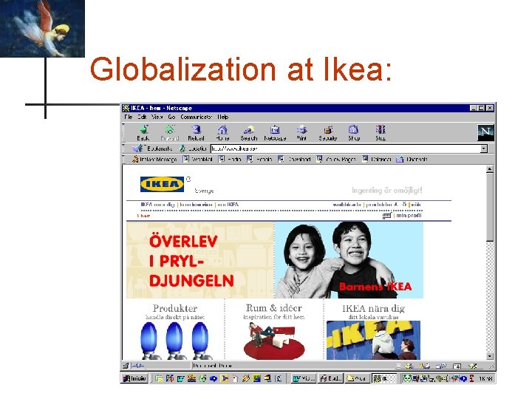532x399 pixels.
Task: Click the IKEA Netscape taskbar button
Action: [384, 378]
